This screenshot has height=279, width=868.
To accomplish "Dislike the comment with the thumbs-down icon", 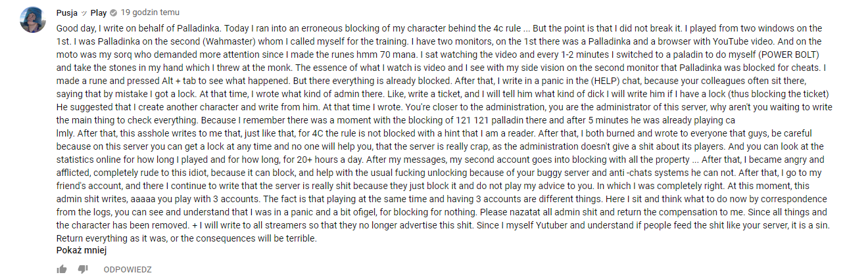I will point(83,269).
